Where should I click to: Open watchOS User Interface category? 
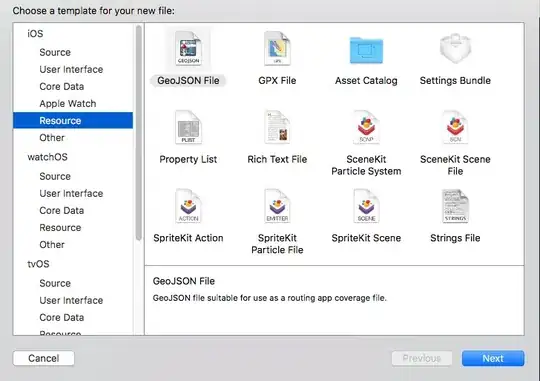pyautogui.click(x=71, y=194)
